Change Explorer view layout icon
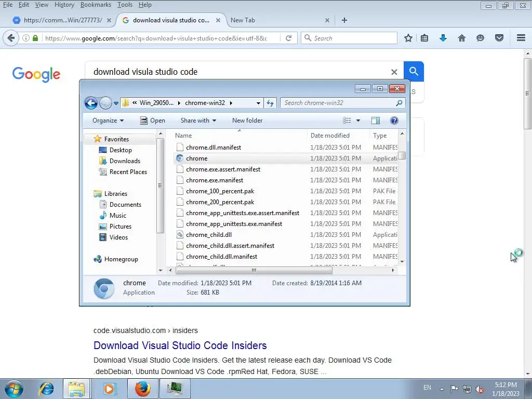This screenshot has height=399, width=532. [347, 121]
